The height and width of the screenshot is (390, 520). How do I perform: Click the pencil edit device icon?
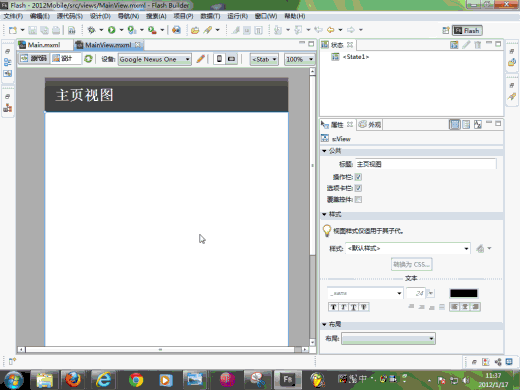200,59
